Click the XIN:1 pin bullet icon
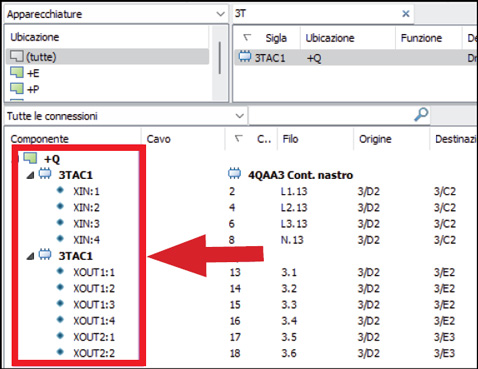This screenshot has width=478, height=369. [x=60, y=190]
